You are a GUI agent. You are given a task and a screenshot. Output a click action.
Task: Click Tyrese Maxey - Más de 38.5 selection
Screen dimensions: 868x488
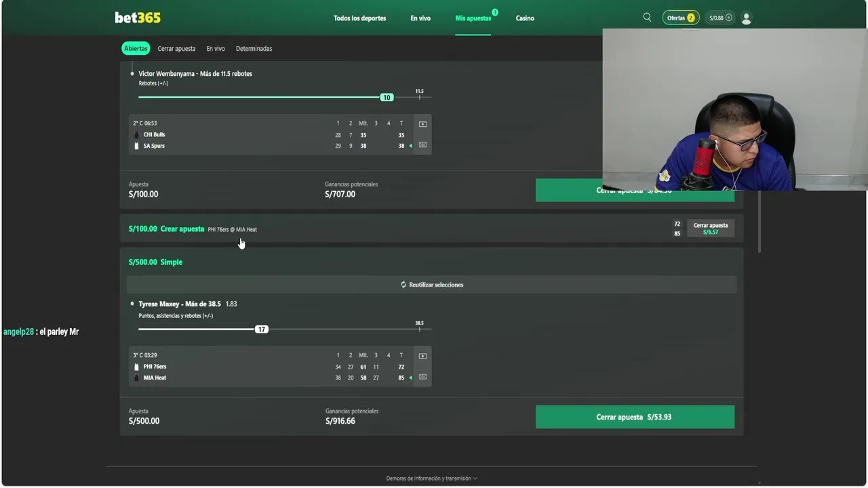pos(180,304)
